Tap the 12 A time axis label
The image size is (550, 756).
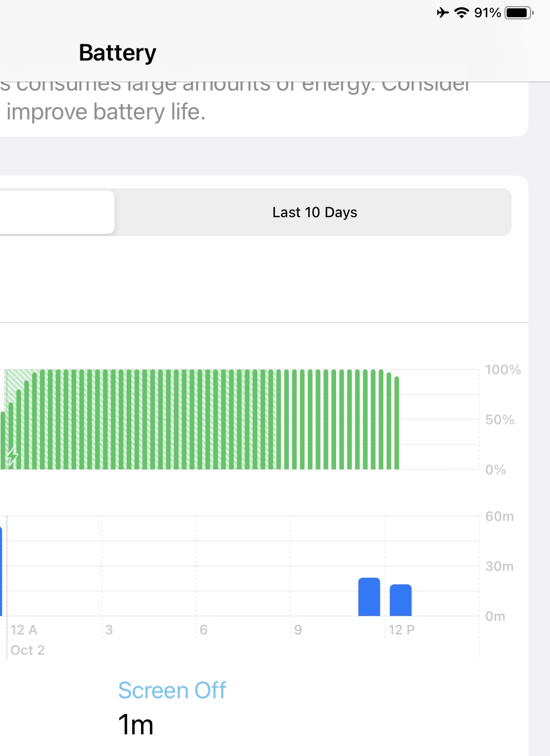click(24, 630)
